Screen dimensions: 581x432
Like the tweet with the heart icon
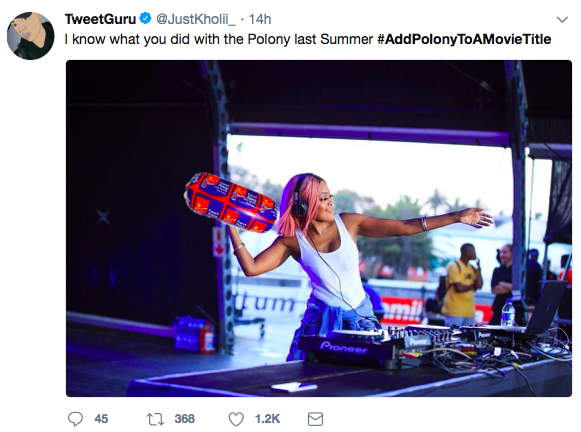pos(236,419)
